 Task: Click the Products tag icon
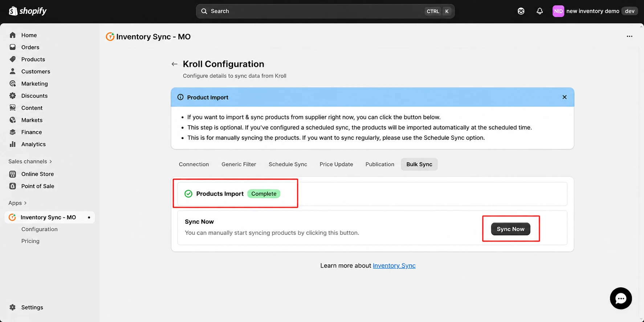[13, 59]
